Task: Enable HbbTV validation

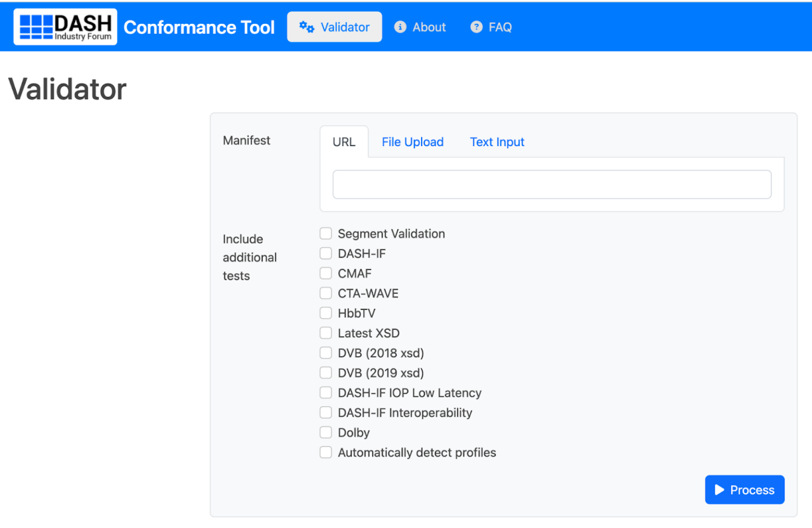Action: pos(325,312)
